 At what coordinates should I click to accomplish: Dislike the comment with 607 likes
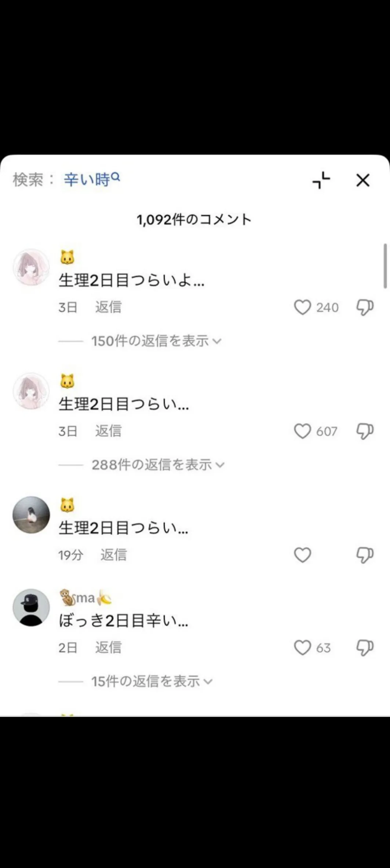tap(365, 431)
